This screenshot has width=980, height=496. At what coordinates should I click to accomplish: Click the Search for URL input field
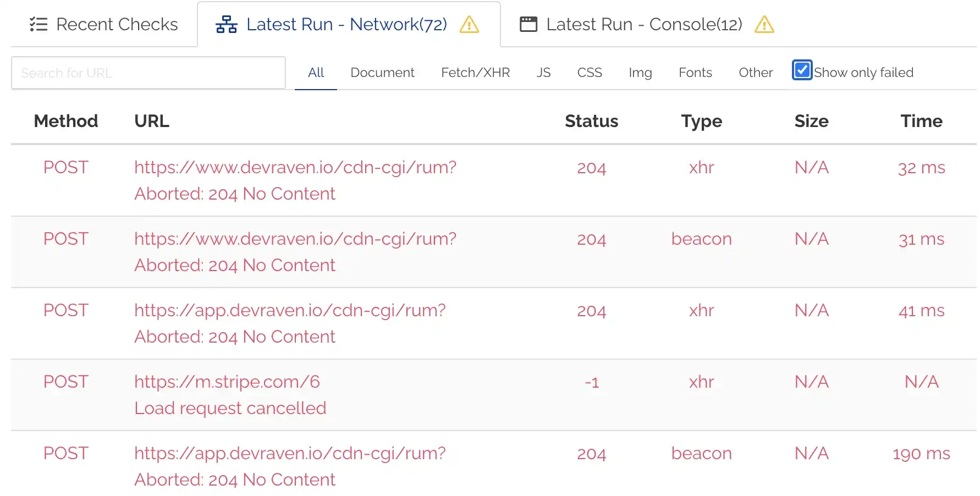tap(148, 72)
